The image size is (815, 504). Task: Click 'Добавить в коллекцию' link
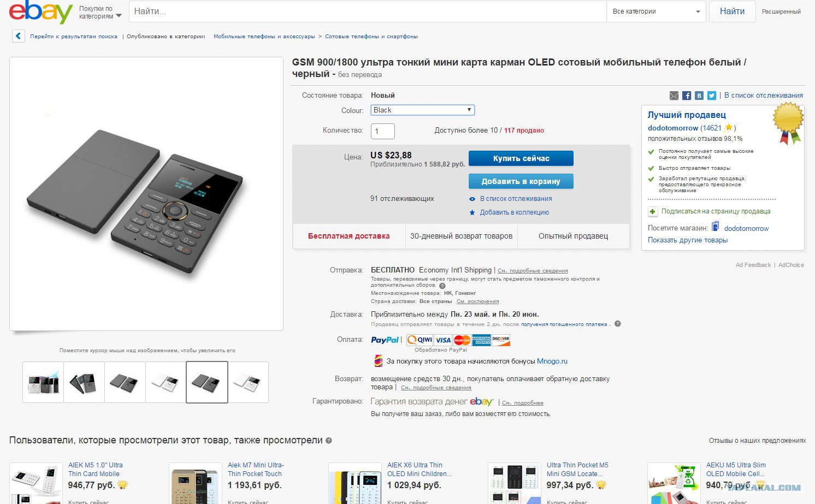tap(515, 212)
